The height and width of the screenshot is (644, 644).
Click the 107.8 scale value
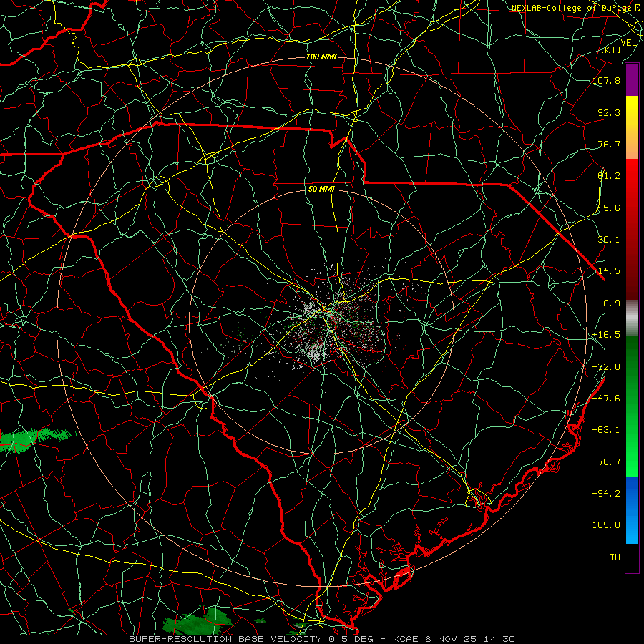click(x=606, y=80)
